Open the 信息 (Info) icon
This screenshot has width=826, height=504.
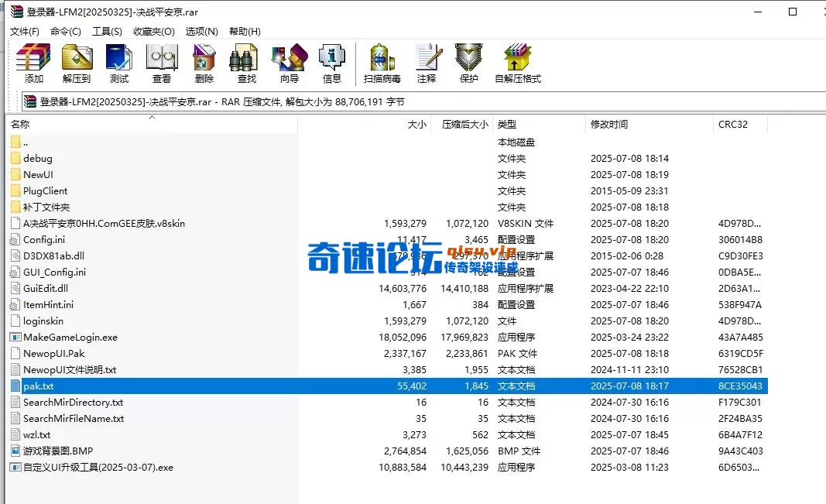332,62
